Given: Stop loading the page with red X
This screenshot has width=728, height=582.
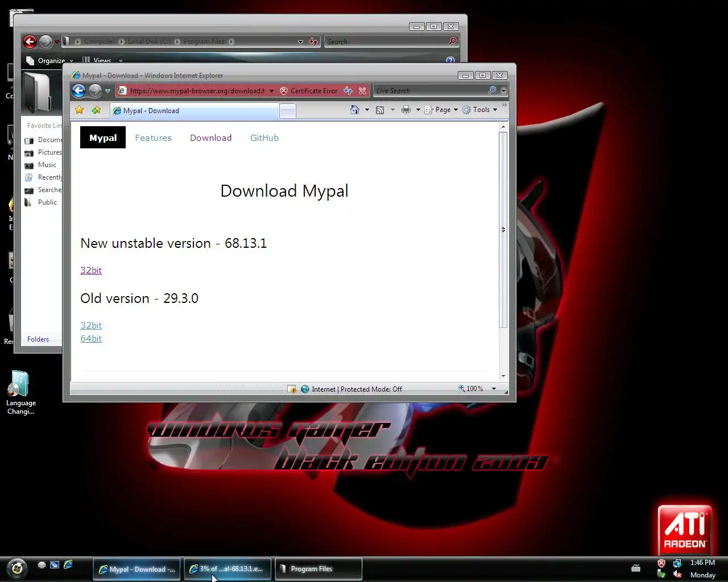Looking at the screenshot, I should [x=362, y=91].
